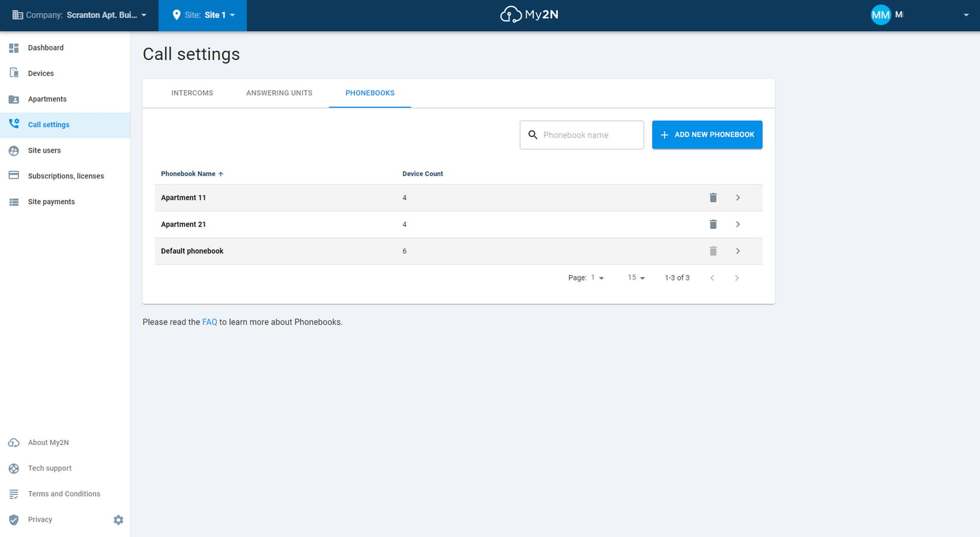
Task: Expand the Site 1 selector dropdown
Action: pyautogui.click(x=203, y=15)
